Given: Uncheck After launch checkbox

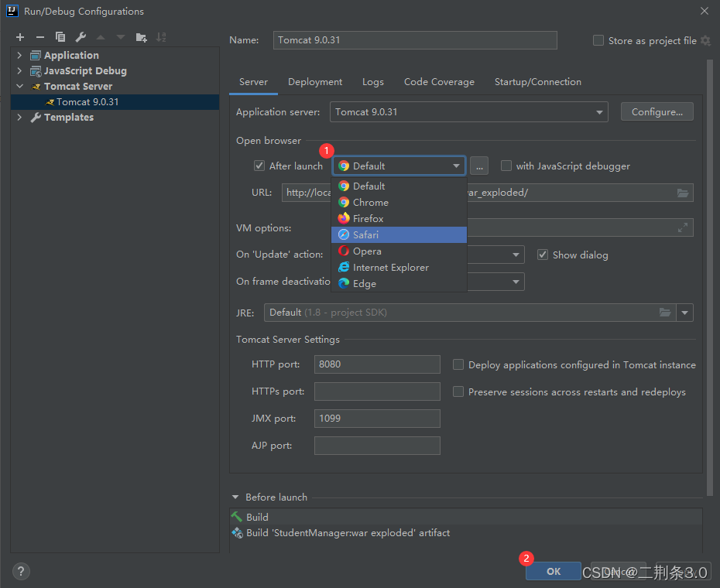Looking at the screenshot, I should (x=259, y=166).
